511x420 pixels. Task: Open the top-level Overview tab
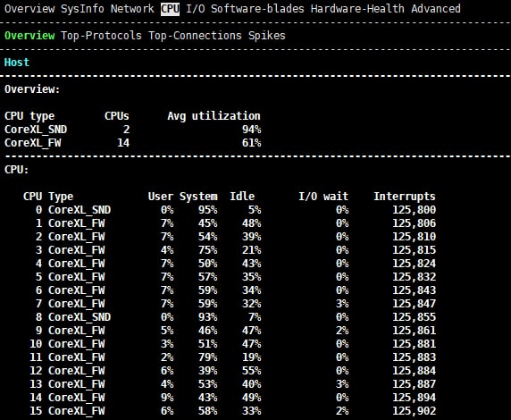[x=29, y=9]
